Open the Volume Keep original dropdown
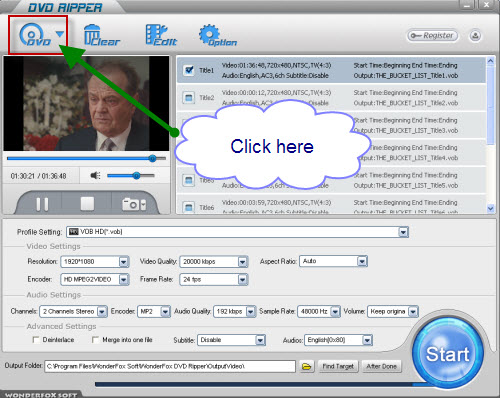This screenshot has height=398, width=500. click(x=393, y=311)
